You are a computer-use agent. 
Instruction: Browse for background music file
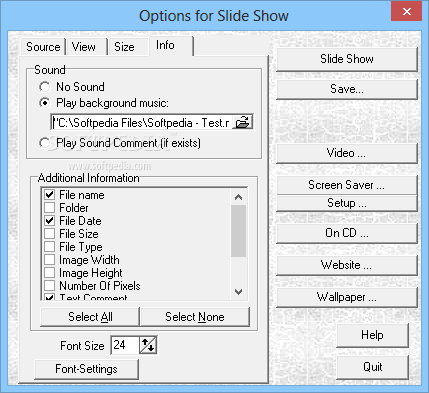coord(242,123)
